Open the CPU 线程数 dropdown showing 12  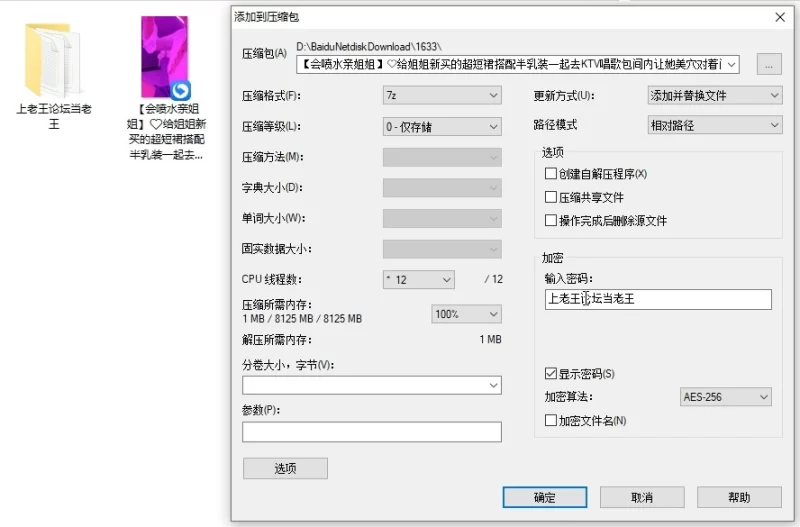(x=418, y=280)
